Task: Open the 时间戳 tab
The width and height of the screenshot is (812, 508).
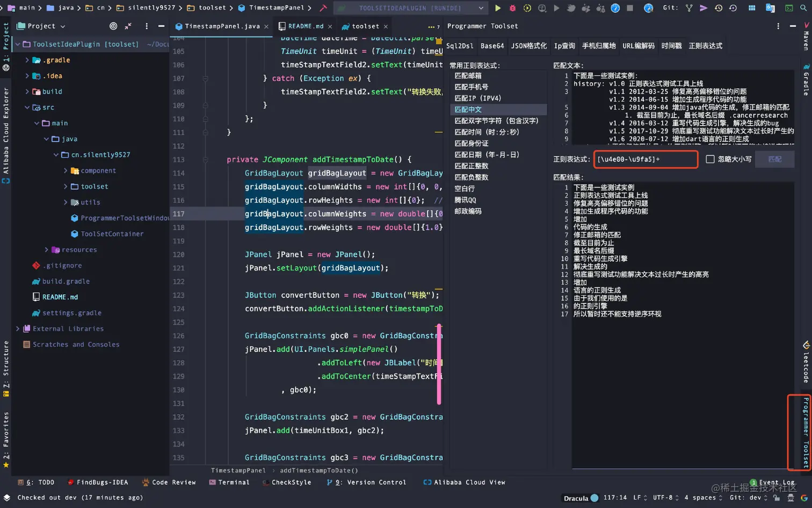Action: point(671,46)
